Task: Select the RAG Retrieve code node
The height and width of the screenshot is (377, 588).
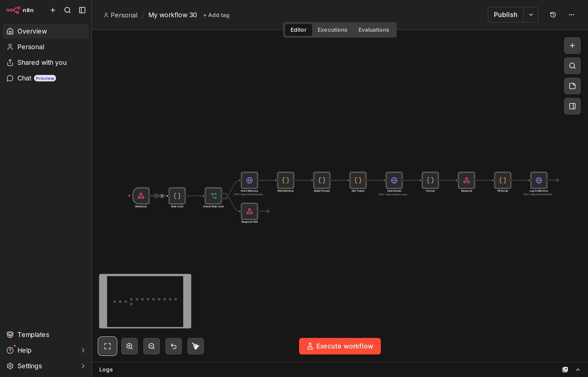Action: coord(286,180)
